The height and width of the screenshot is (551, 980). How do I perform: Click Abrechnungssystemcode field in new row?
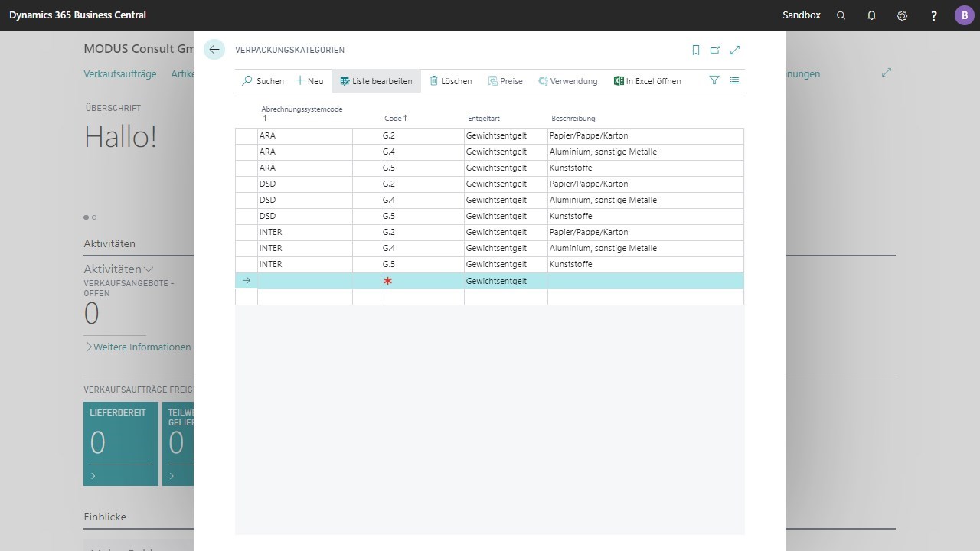click(305, 281)
